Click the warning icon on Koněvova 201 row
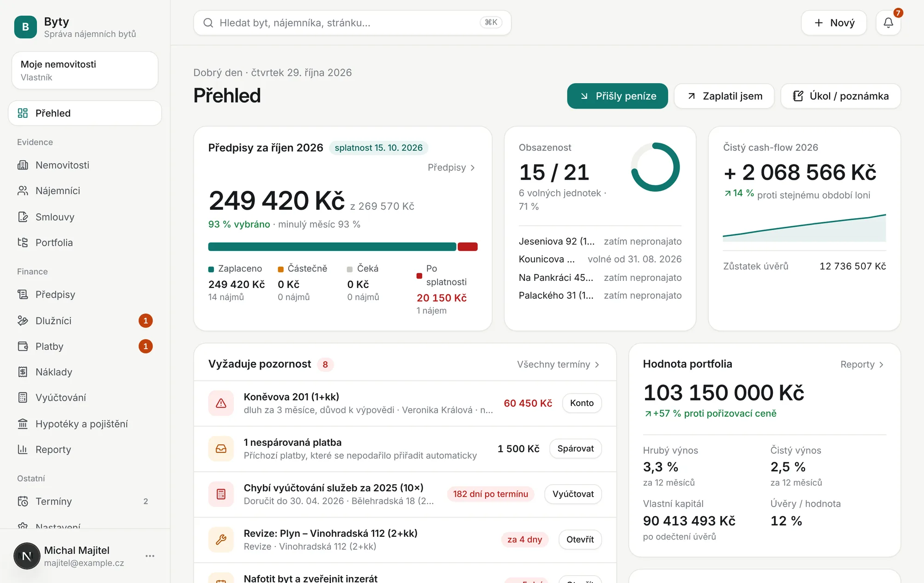The width and height of the screenshot is (924, 583). point(221,403)
